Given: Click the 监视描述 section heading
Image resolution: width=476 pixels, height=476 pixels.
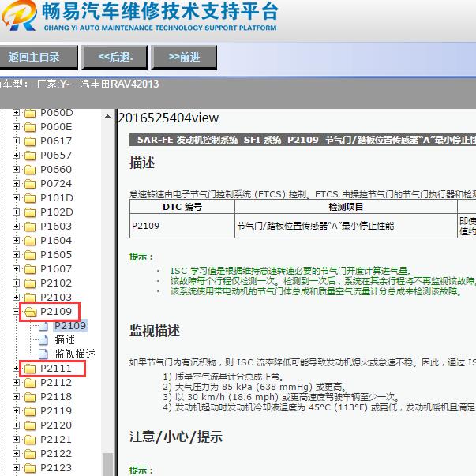Looking at the screenshot, I should click(155, 331).
